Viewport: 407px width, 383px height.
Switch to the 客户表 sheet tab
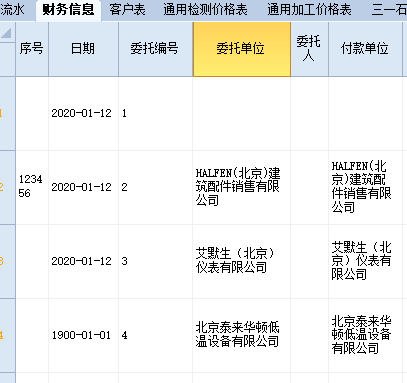pos(127,10)
